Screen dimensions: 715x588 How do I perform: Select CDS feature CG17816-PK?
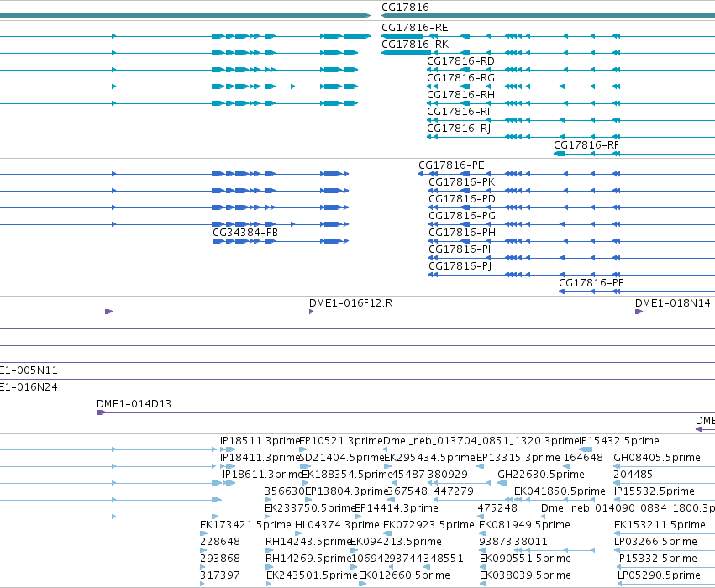pos(461,182)
